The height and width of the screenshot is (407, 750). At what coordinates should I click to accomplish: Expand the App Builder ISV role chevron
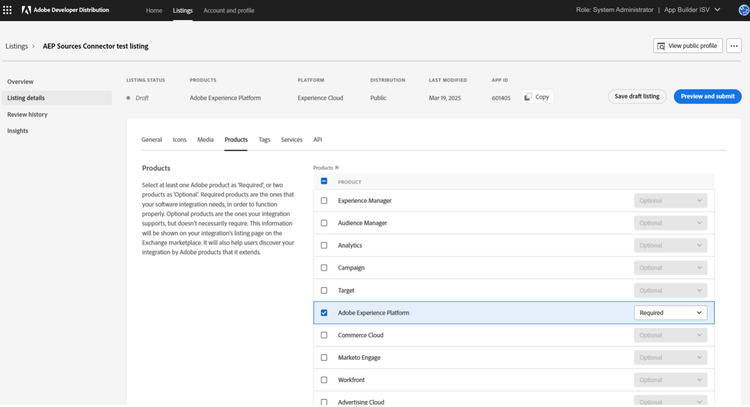coord(717,10)
